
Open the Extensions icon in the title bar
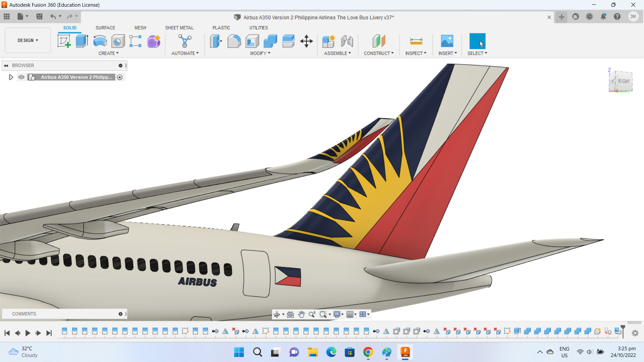click(x=576, y=16)
